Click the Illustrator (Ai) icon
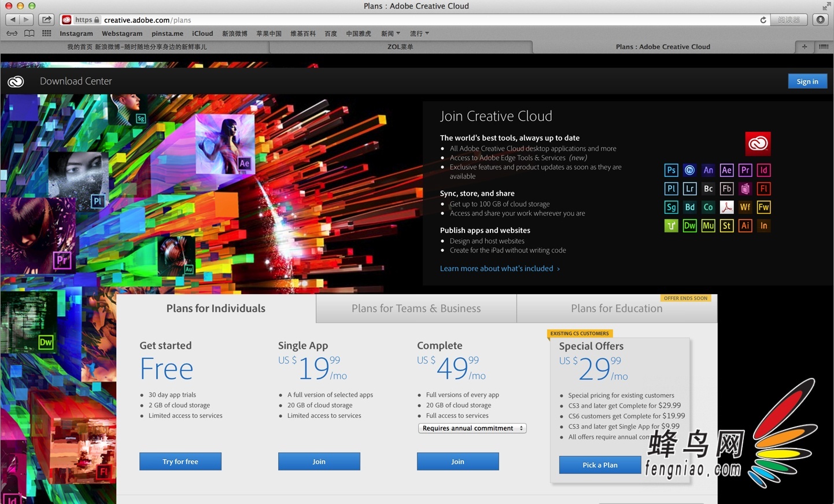The height and width of the screenshot is (504, 834). click(x=745, y=225)
